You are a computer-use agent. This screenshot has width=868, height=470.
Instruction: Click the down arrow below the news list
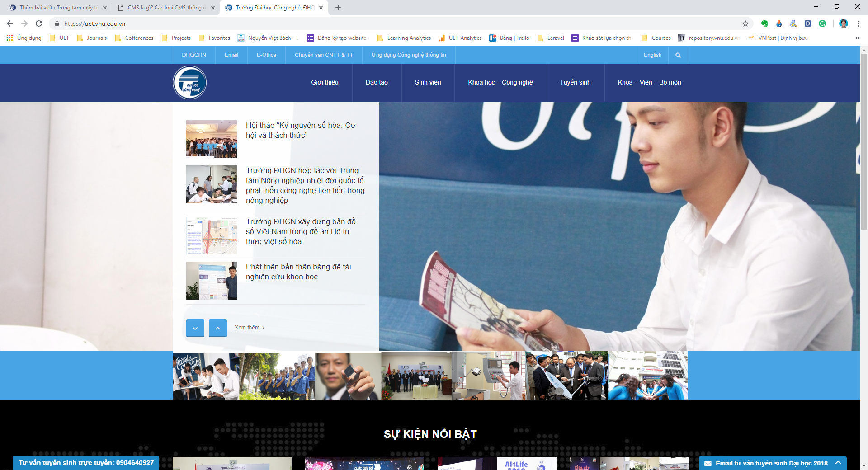point(195,328)
